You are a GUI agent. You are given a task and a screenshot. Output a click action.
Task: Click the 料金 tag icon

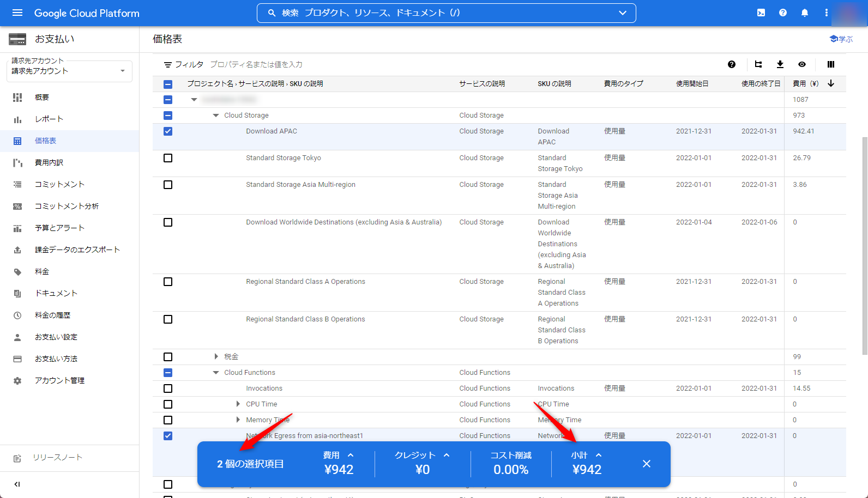[x=17, y=272]
